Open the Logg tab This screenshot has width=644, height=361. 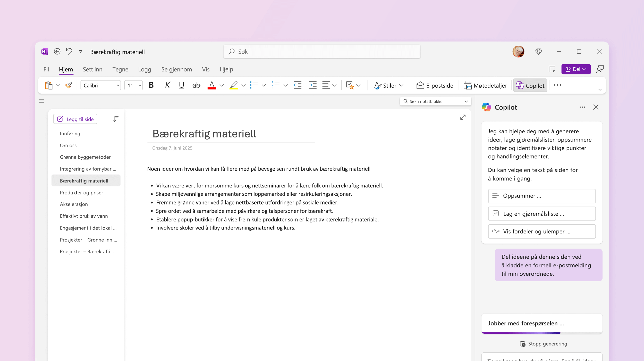point(145,69)
